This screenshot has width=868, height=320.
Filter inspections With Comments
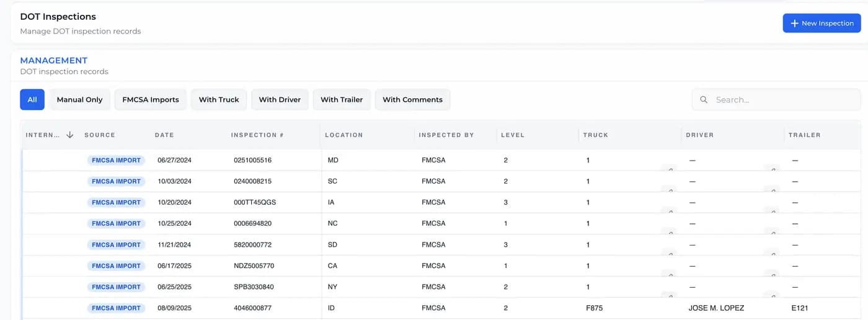pyautogui.click(x=412, y=100)
